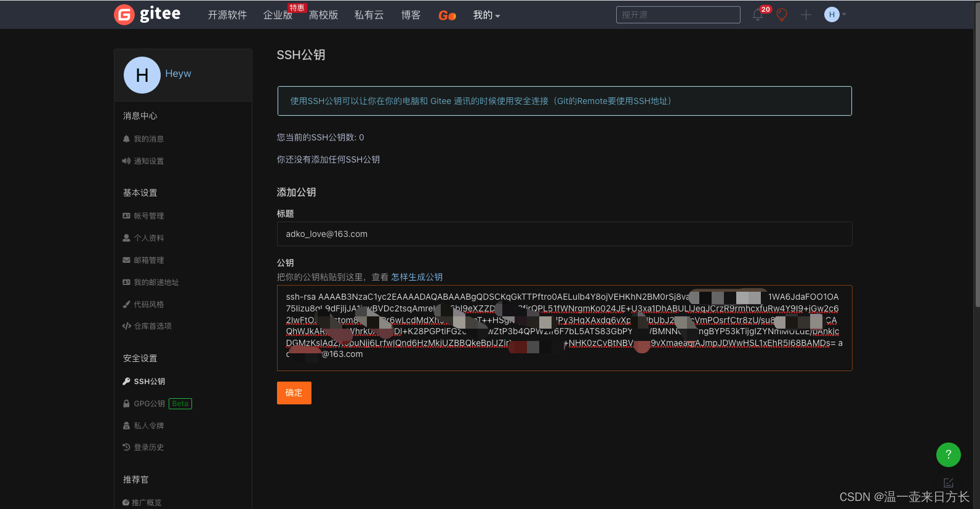Image resolution: width=980 pixels, height=509 pixels.
Task: Click the page vertical scrollbar
Action: (x=978, y=154)
